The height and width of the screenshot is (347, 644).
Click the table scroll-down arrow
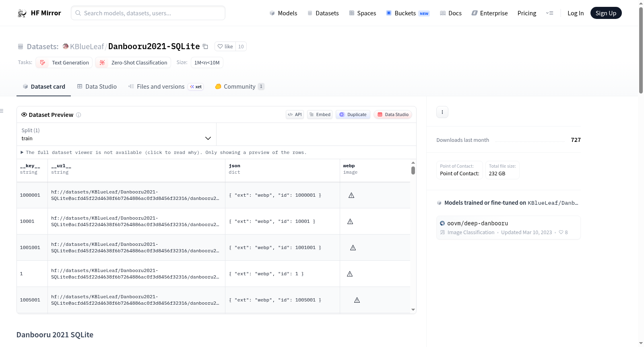[413, 310]
